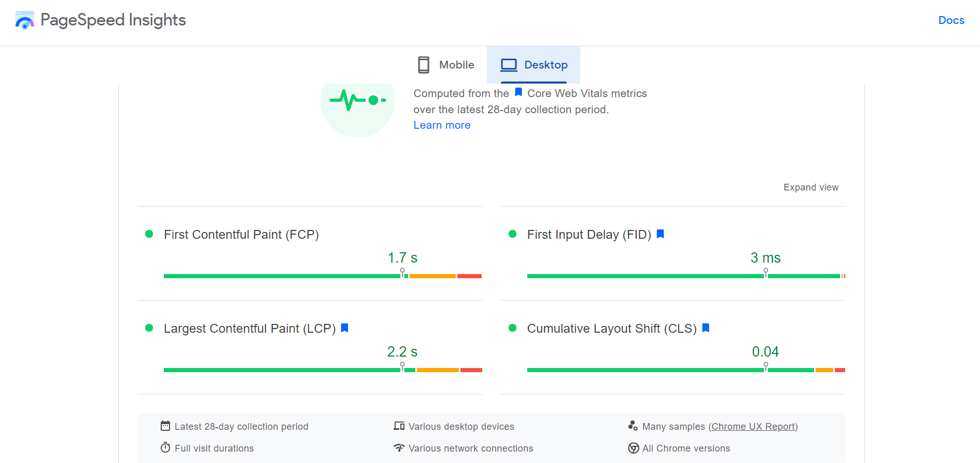The width and height of the screenshot is (980, 463).
Task: Click the wifi icon for various network connections
Action: (398, 447)
